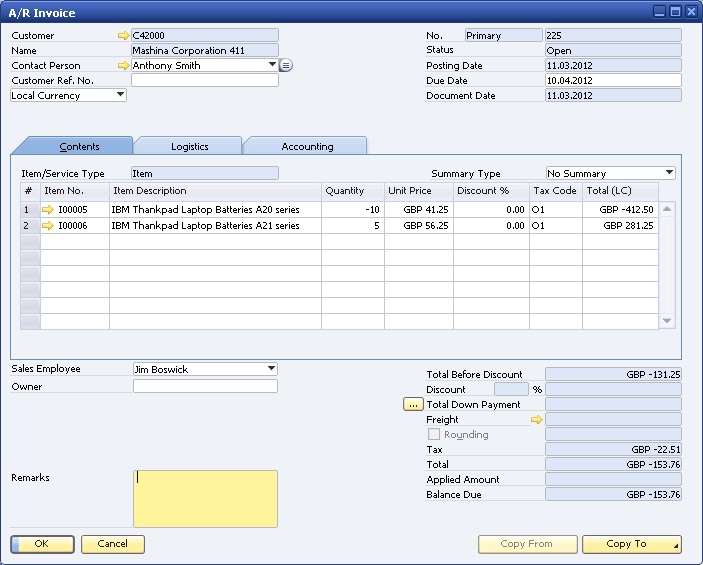Click the A20 series item description
This screenshot has height=565, width=703.
point(215,209)
